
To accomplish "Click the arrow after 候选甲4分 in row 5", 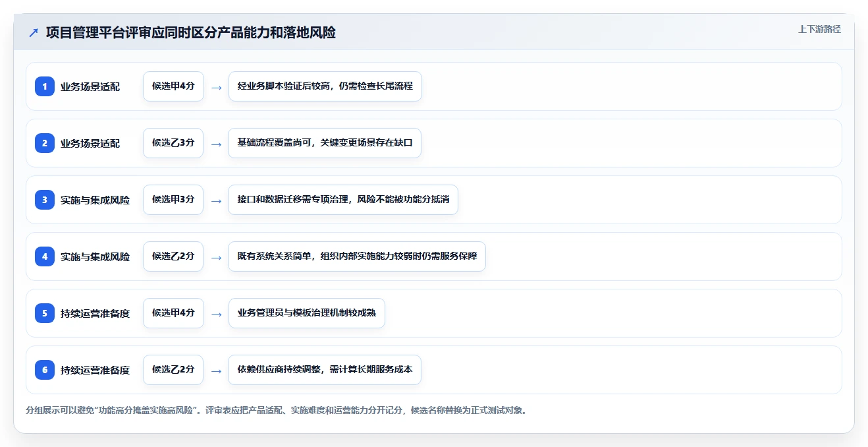I will 216,314.
